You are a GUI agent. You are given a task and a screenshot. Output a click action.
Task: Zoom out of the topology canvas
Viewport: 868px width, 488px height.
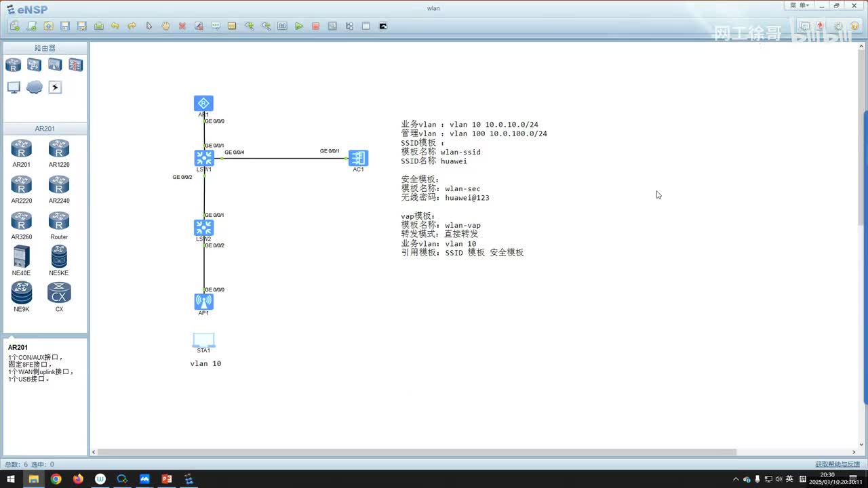[x=266, y=26]
